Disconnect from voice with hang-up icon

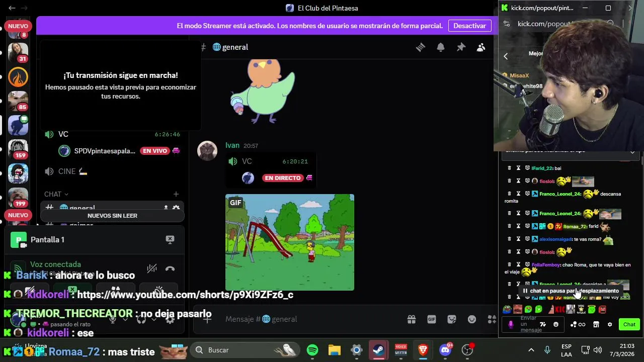tap(170, 269)
